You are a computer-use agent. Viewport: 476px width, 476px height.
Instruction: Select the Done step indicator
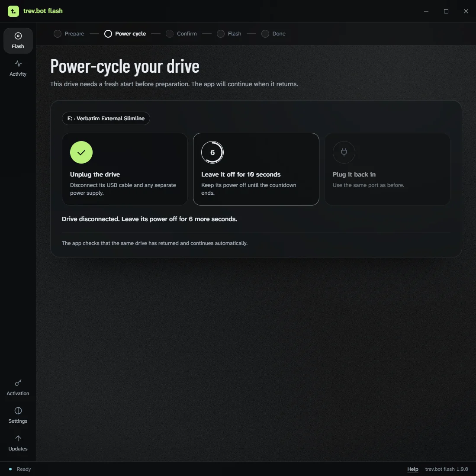[x=273, y=34]
